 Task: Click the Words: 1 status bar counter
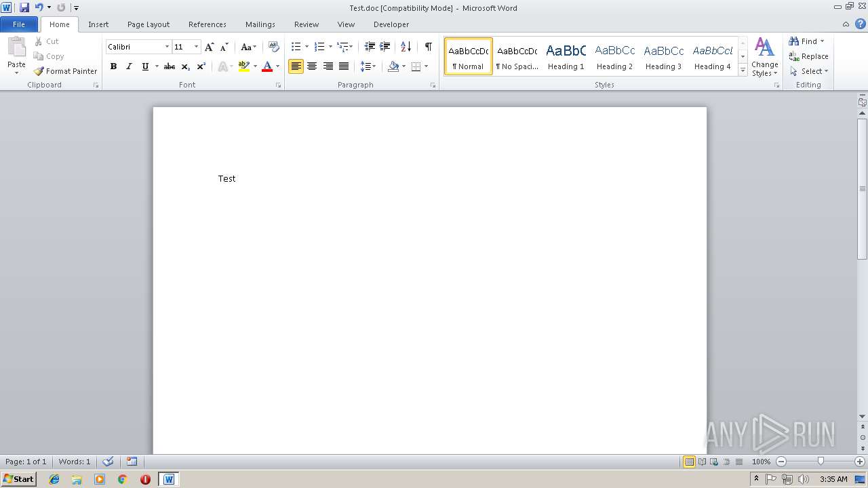pyautogui.click(x=74, y=462)
